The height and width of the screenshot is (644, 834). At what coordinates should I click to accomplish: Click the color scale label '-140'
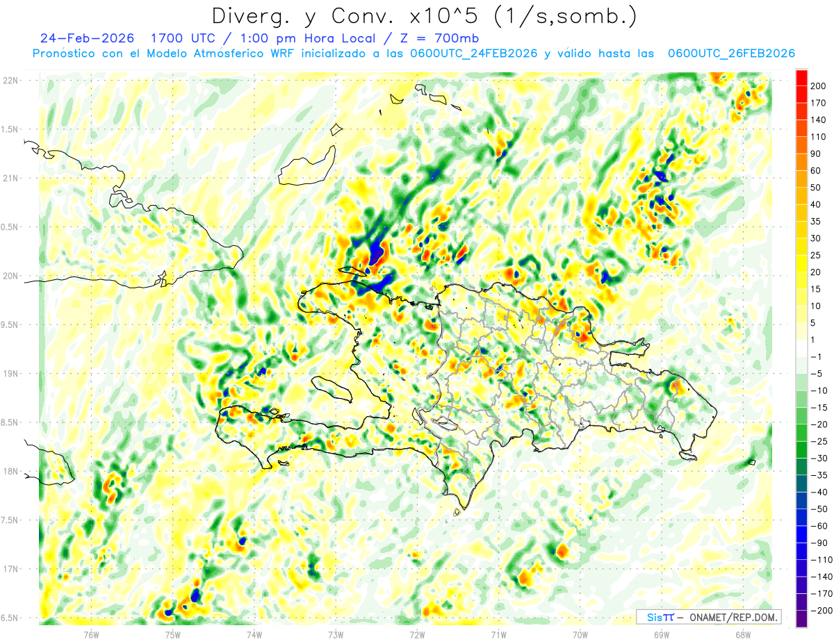coord(821,577)
